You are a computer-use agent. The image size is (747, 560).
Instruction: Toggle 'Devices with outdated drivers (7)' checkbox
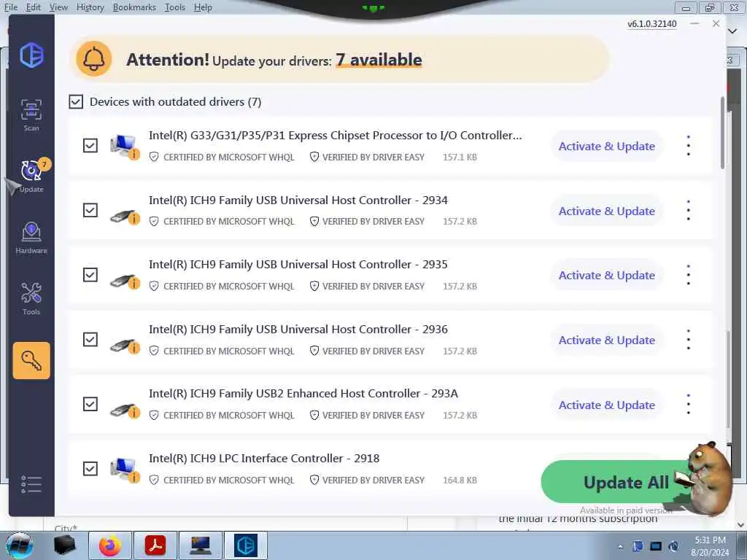click(76, 101)
